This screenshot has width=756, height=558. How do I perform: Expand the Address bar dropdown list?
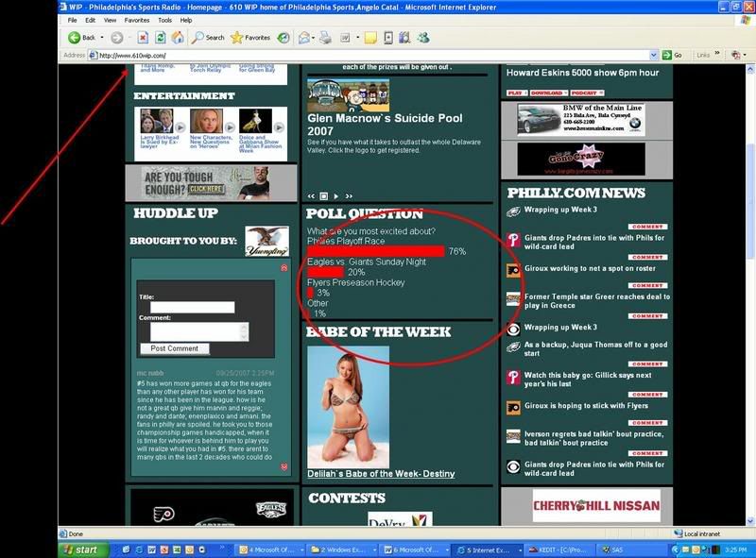click(x=654, y=56)
